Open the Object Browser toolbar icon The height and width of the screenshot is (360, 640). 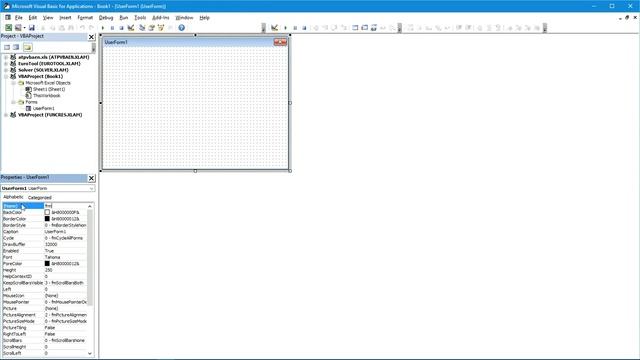[x=161, y=28]
